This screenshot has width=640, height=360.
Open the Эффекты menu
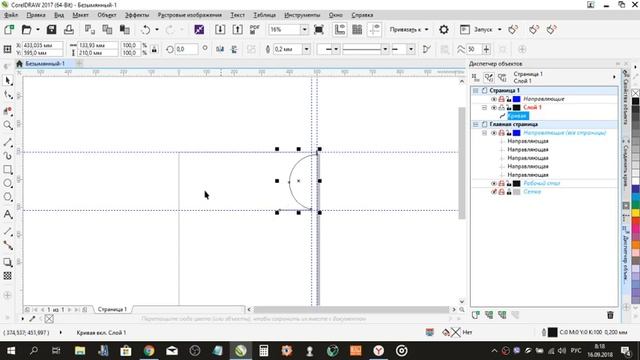[x=137, y=15]
